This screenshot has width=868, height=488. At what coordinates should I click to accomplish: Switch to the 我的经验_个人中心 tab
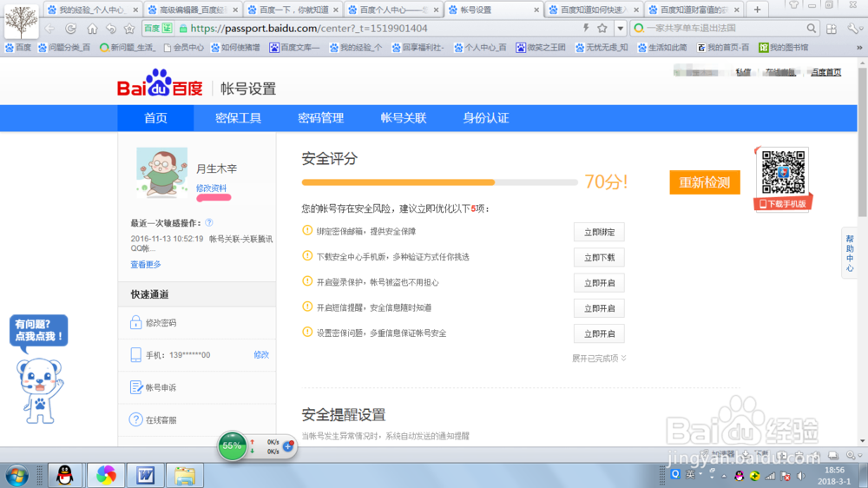tap(93, 10)
